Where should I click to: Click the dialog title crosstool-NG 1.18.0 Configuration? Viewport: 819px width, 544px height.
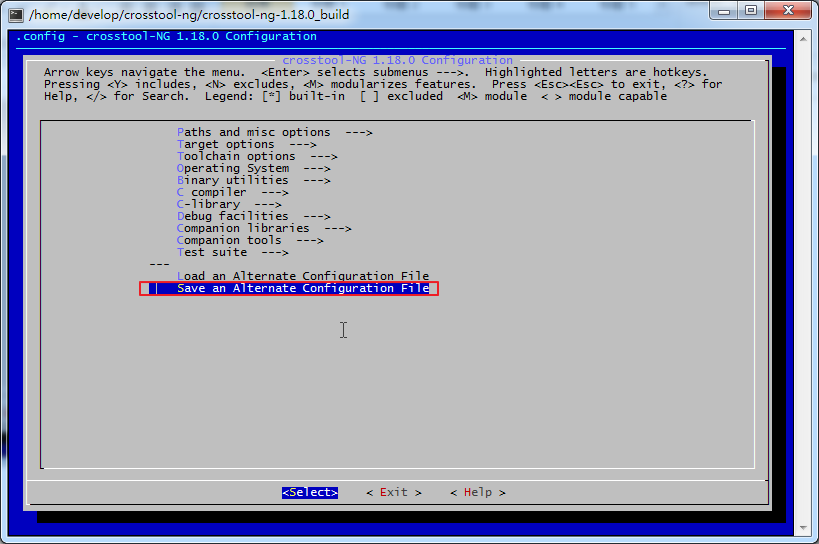click(x=397, y=60)
